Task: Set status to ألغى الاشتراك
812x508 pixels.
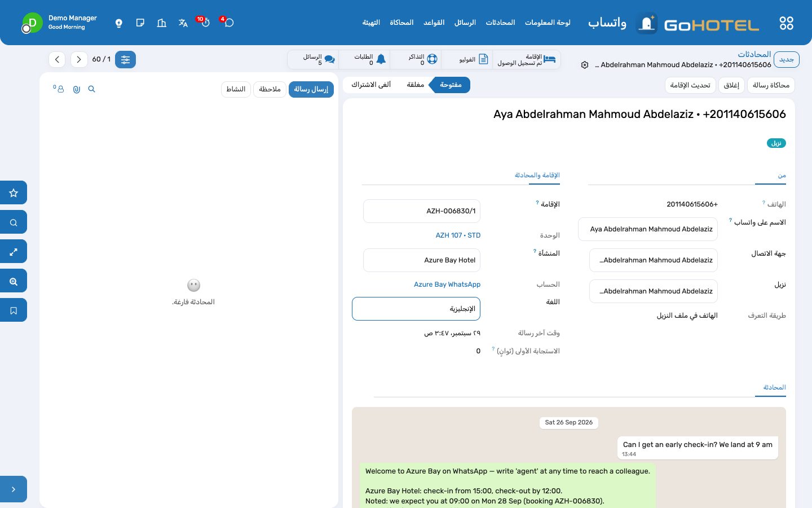Action: (371, 85)
